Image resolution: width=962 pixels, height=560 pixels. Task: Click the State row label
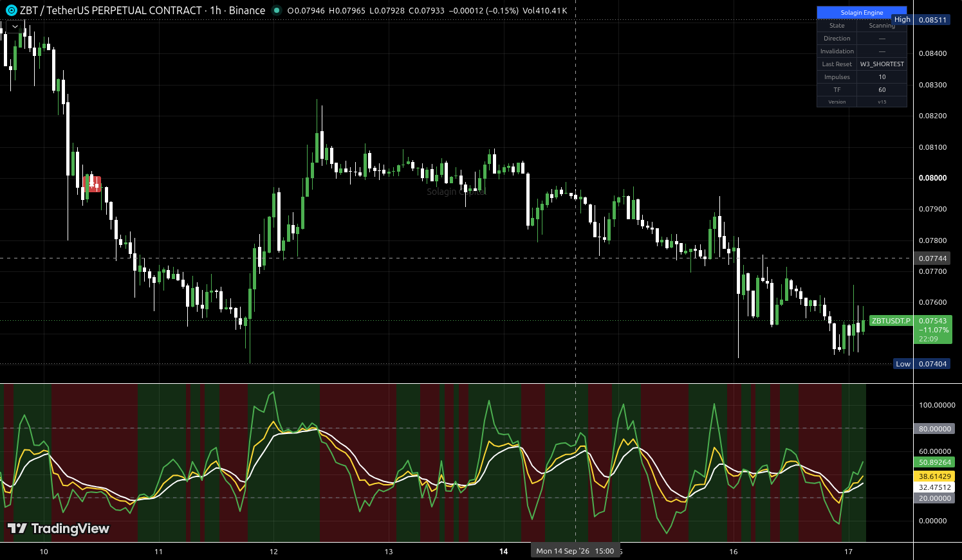837,26
